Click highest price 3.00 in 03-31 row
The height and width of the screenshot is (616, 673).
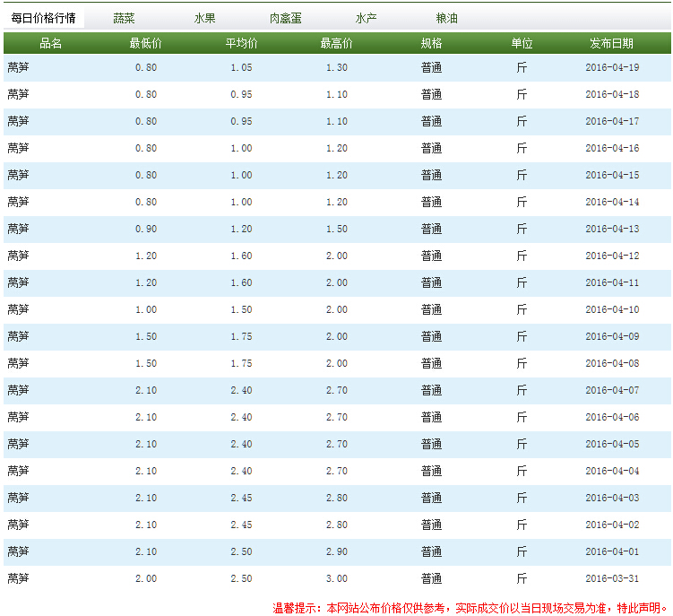337,578
